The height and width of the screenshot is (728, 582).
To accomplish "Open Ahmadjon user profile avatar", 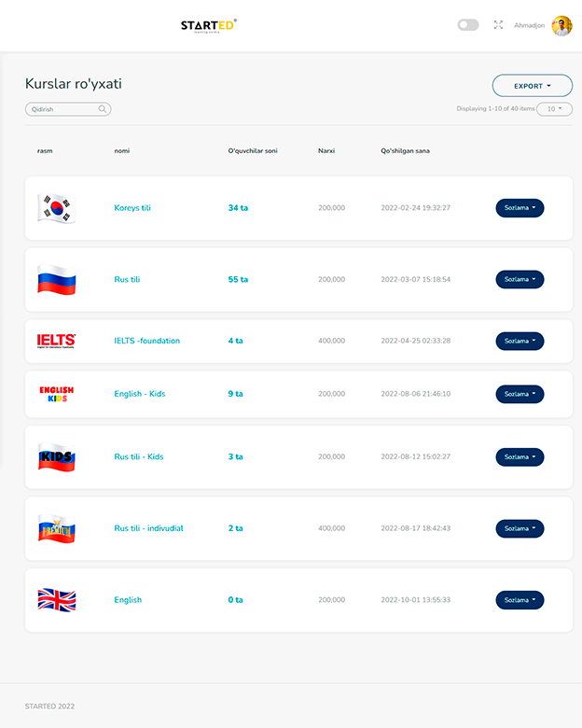I will pos(561,25).
